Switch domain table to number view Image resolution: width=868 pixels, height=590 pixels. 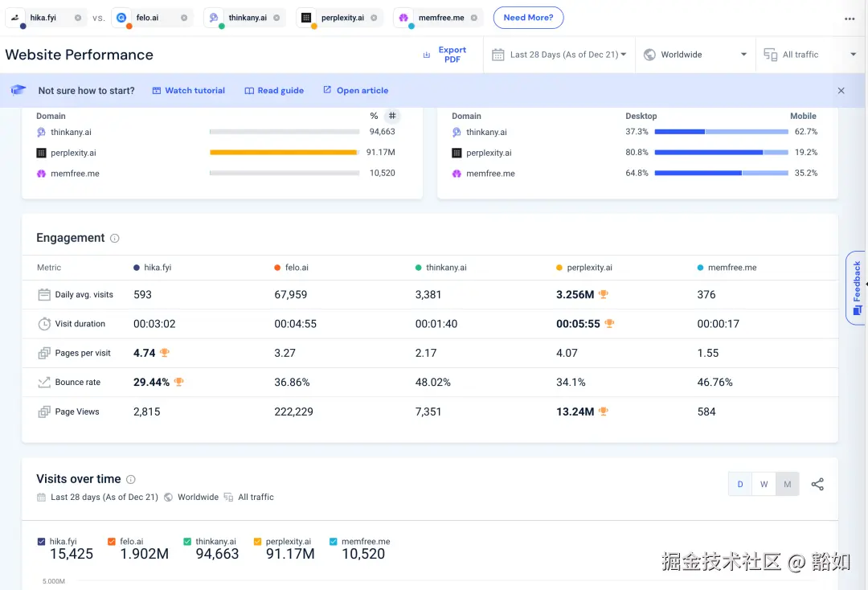point(392,116)
